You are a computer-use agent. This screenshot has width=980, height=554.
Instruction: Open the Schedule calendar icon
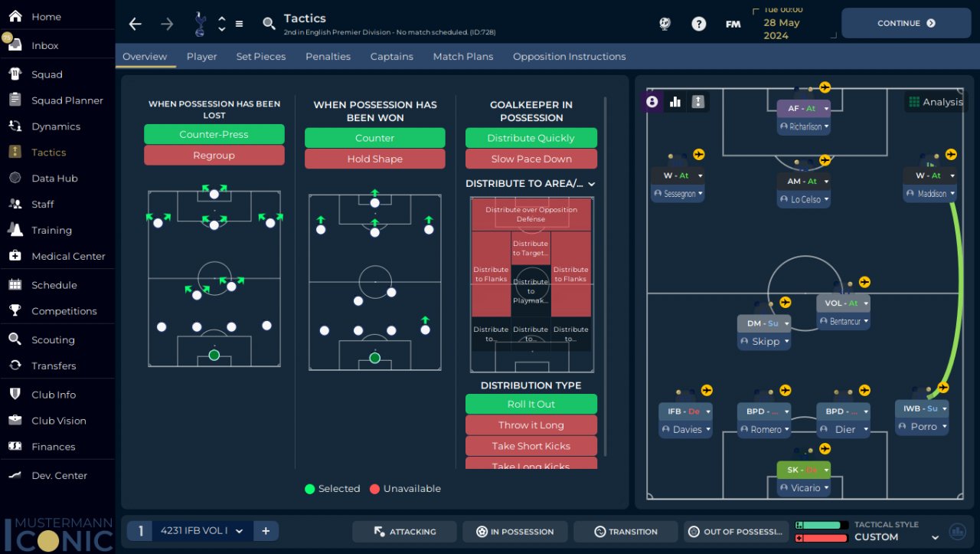point(15,284)
